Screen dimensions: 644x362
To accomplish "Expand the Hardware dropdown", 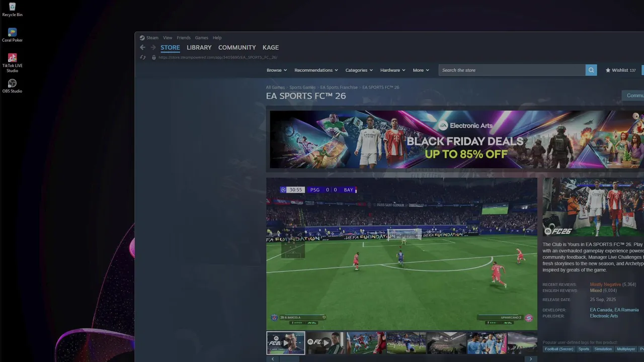I will [x=393, y=70].
